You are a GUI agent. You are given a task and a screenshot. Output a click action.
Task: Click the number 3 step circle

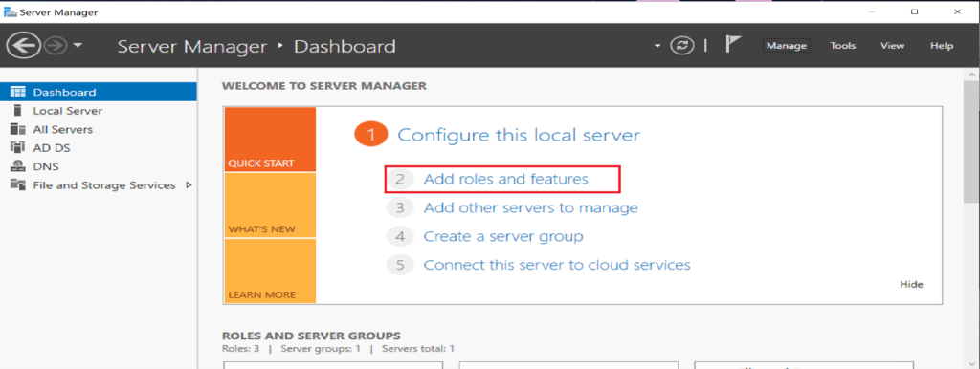click(x=401, y=207)
